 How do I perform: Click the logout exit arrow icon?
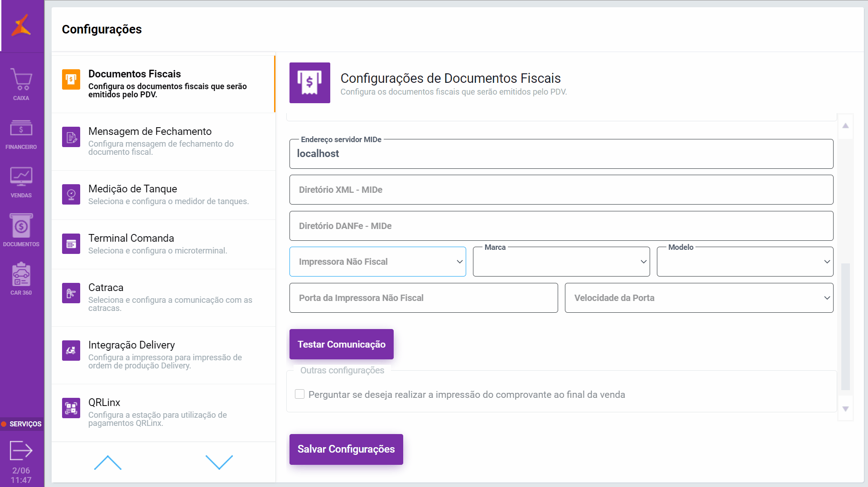(21, 450)
